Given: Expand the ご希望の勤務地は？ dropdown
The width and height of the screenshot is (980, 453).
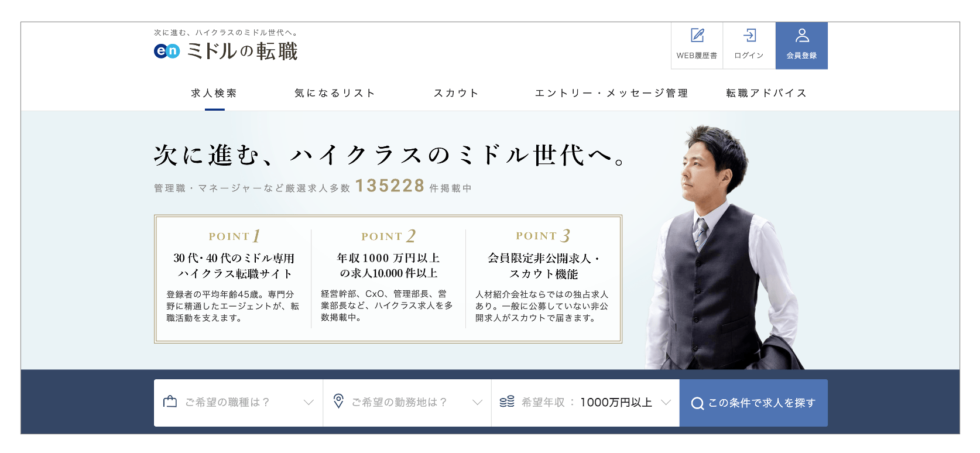Looking at the screenshot, I should coord(407,403).
